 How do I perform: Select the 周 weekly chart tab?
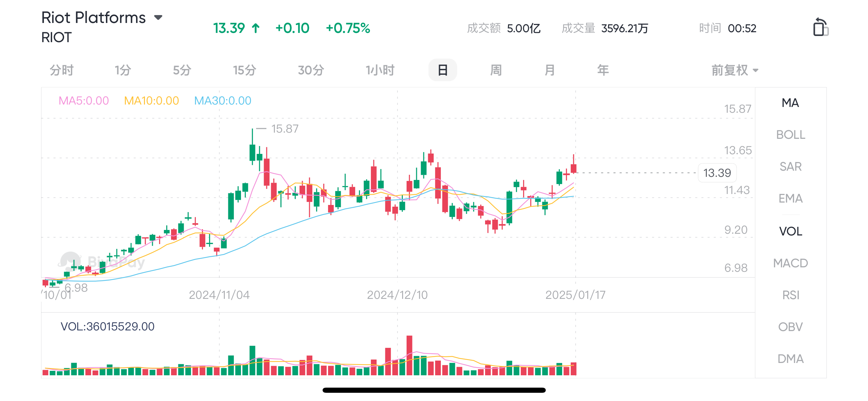[496, 70]
